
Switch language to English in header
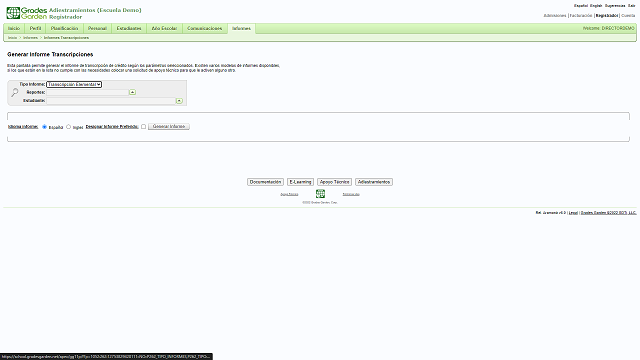pyautogui.click(x=596, y=6)
